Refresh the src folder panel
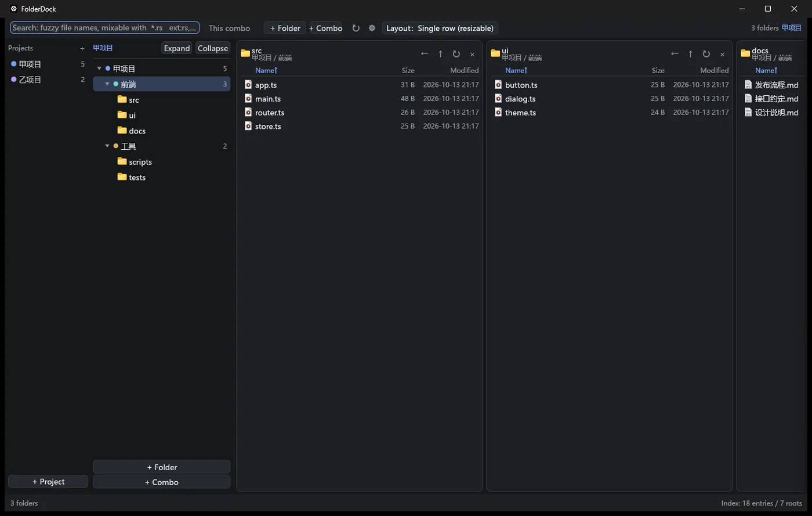812x516 pixels. tap(456, 54)
